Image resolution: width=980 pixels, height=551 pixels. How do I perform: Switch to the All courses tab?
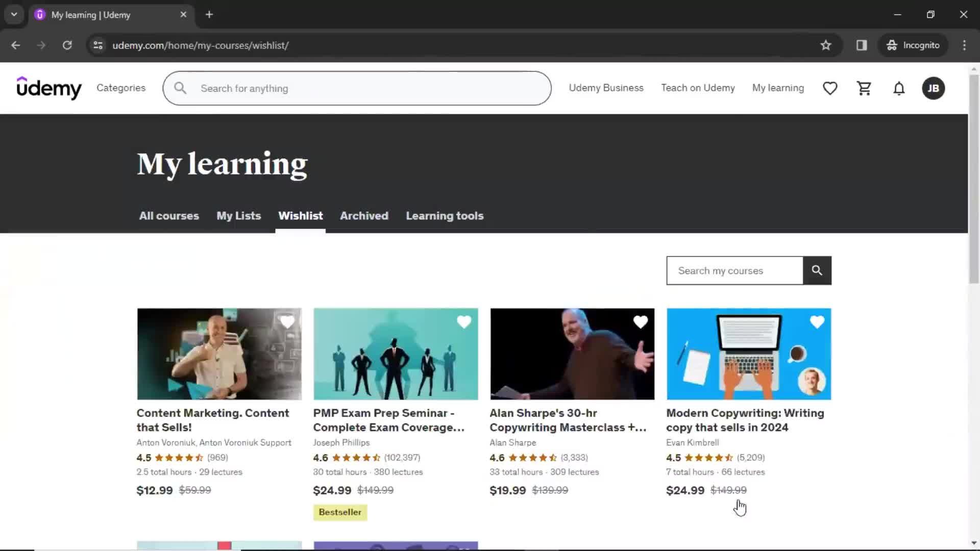coord(169,215)
